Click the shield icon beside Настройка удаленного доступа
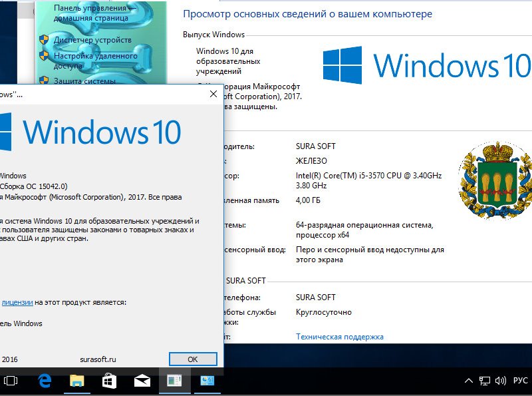This screenshot has height=396, width=532. [x=44, y=56]
